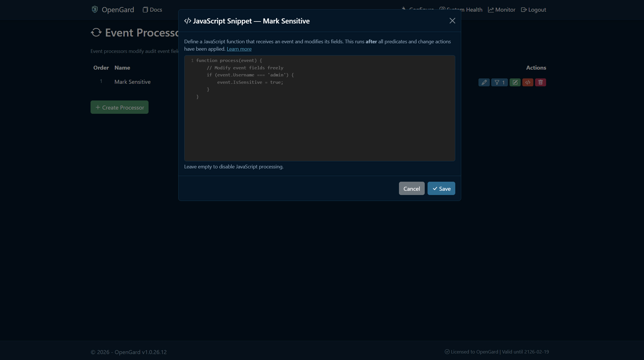Click the refresh icon beside Event Processors heading
Screen dimensions: 644x360
pyautogui.click(x=96, y=33)
